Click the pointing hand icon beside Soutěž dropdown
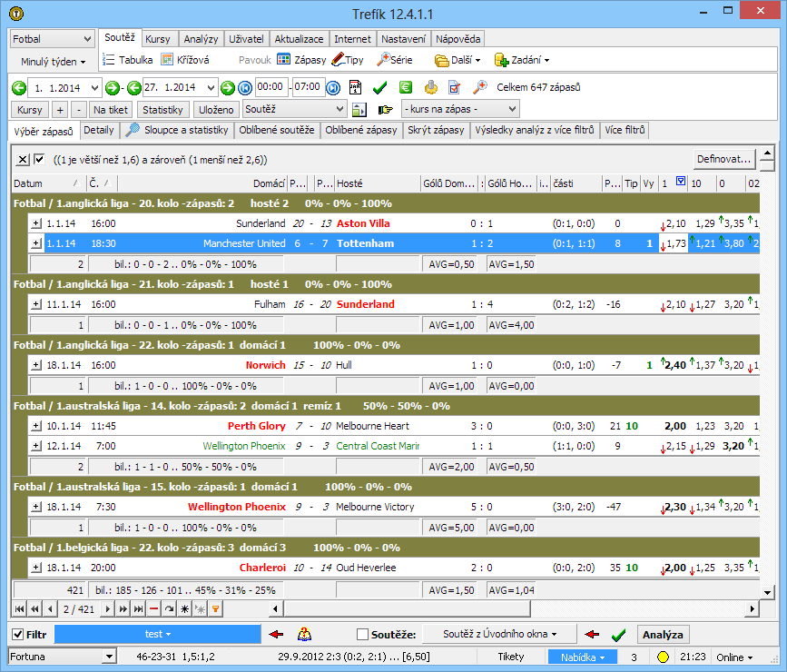 385,110
